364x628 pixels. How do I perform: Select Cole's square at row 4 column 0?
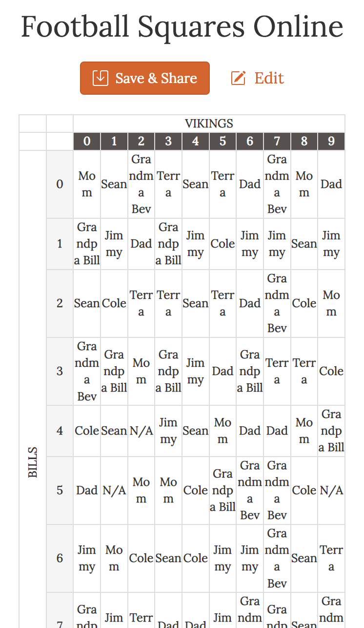86,430
